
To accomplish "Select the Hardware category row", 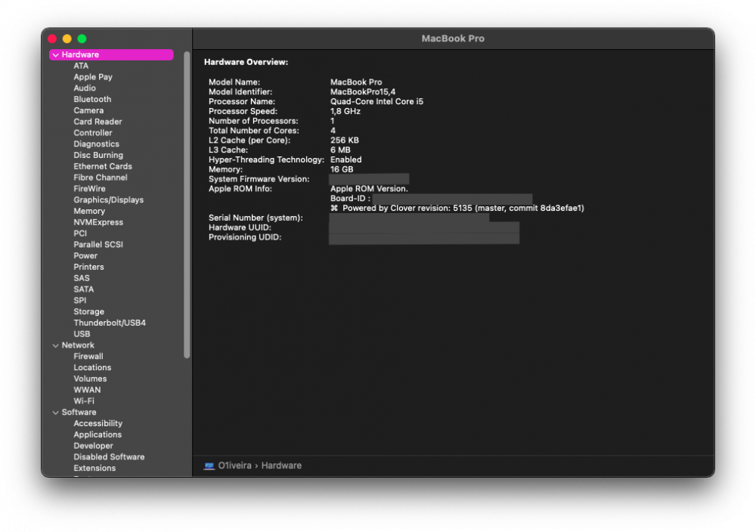I will click(111, 54).
